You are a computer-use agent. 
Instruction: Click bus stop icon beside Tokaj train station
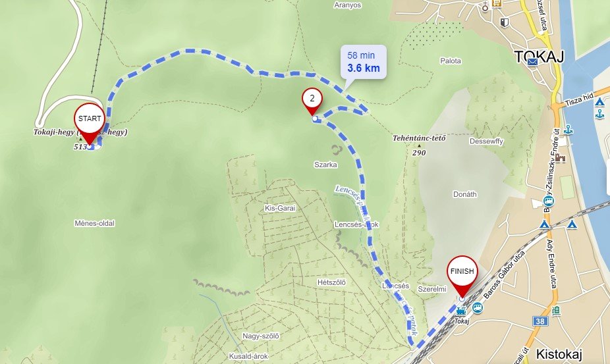pos(478,308)
